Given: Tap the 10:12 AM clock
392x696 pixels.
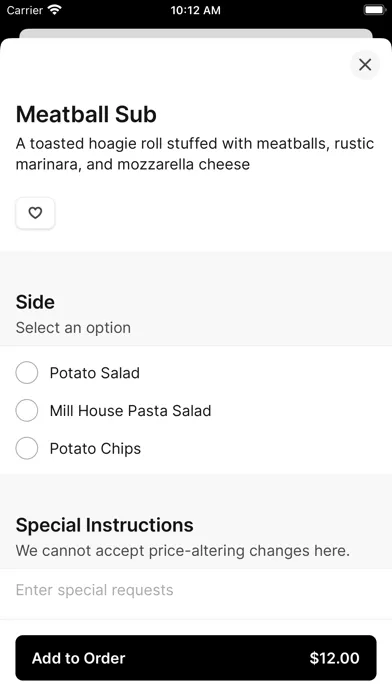Looking at the screenshot, I should [195, 10].
